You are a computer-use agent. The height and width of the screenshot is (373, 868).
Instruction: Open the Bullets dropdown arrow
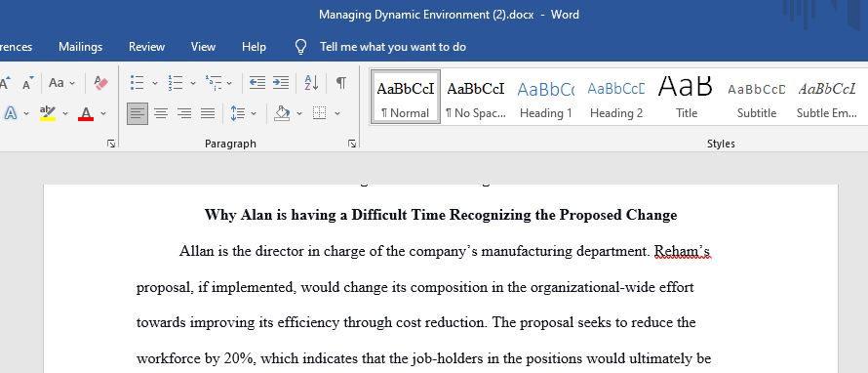click(154, 83)
